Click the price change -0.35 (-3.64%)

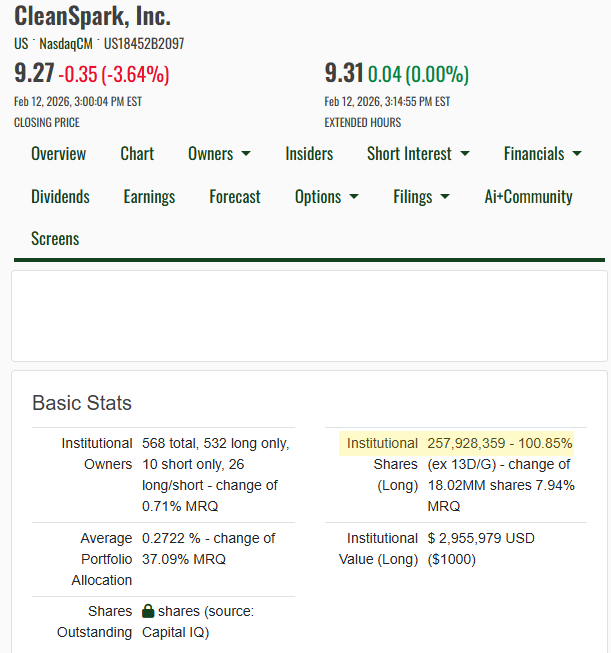point(114,74)
